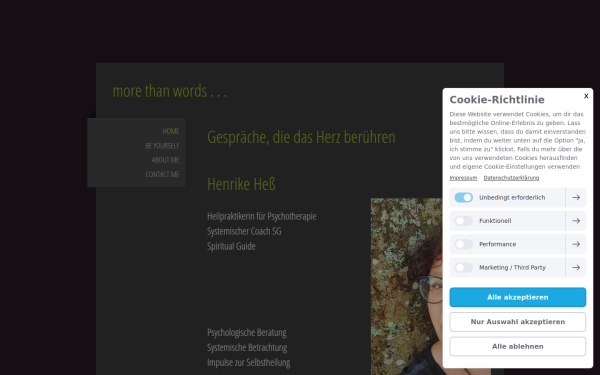Select the heading 'Gespräche, die das Herz berühren'
The width and height of the screenshot is (600, 375).
tap(301, 137)
